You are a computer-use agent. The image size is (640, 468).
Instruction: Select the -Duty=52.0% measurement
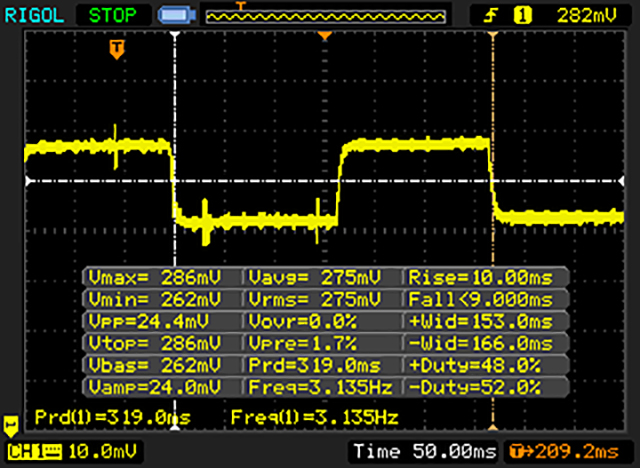tap(475, 387)
